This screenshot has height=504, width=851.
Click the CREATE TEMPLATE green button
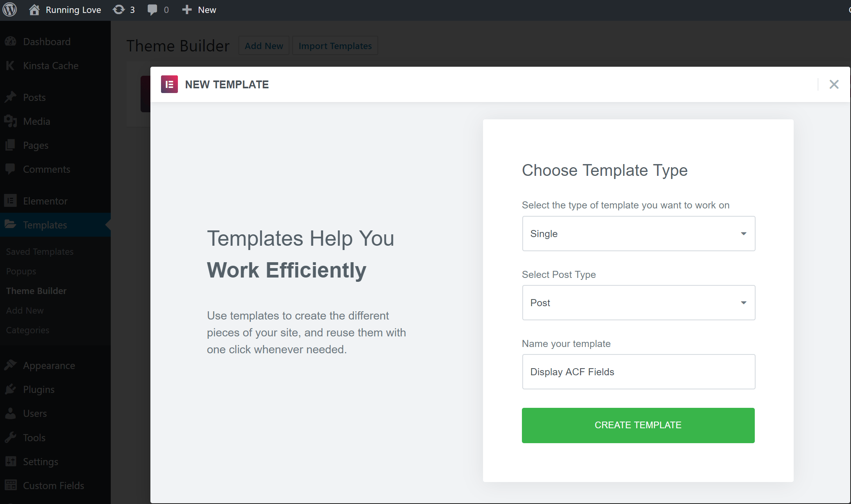click(638, 425)
